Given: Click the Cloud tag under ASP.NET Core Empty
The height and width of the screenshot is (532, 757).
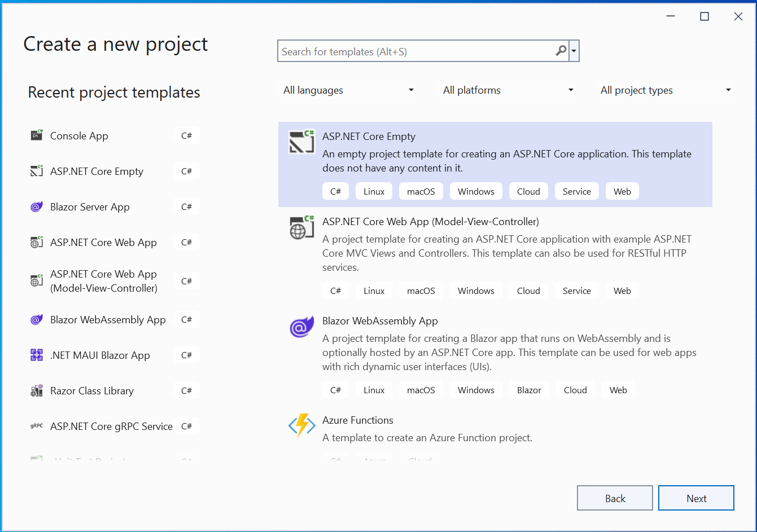Looking at the screenshot, I should tap(528, 191).
